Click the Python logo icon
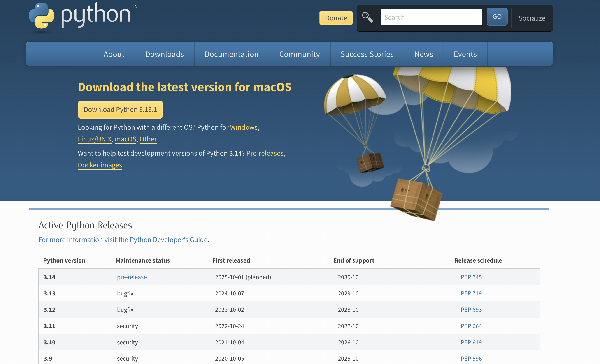 pyautogui.click(x=41, y=16)
